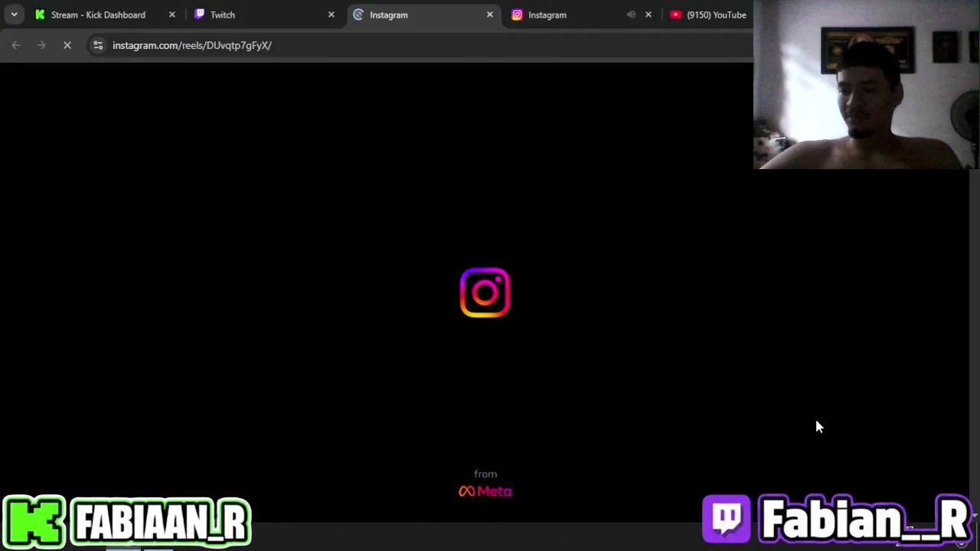
Task: Close the Twitch tab
Action: point(331,15)
